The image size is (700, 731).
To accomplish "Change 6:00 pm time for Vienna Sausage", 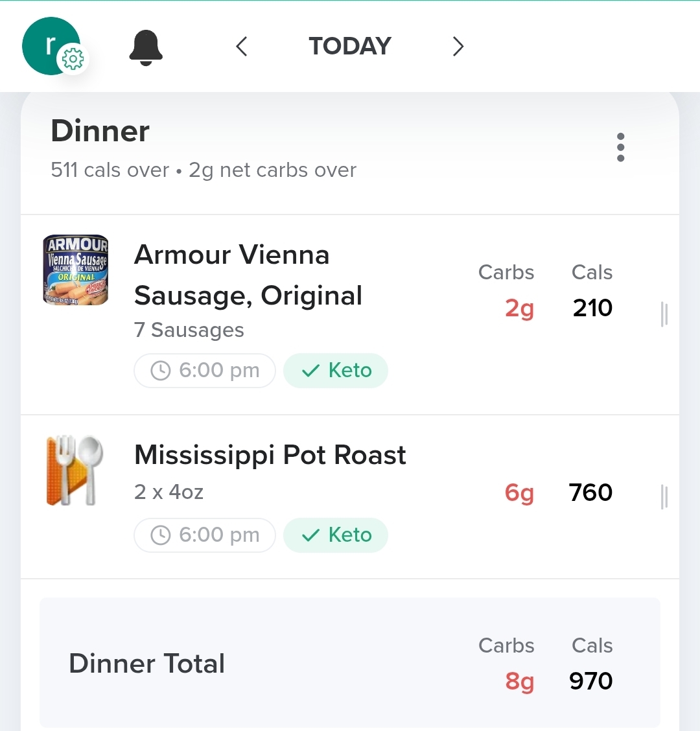I will click(x=218, y=371).
